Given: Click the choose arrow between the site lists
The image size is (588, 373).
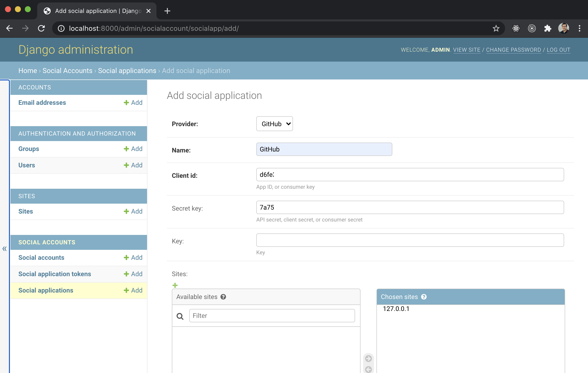Looking at the screenshot, I should tap(368, 358).
